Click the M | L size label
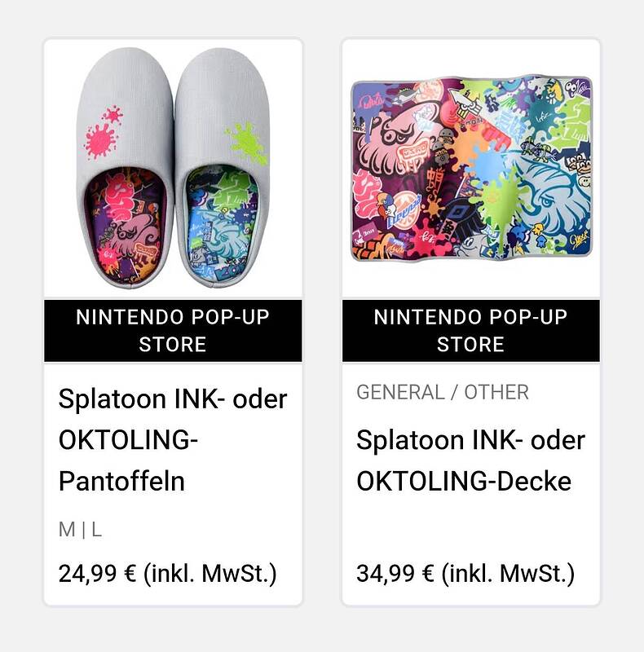The height and width of the screenshot is (652, 644). point(80,530)
